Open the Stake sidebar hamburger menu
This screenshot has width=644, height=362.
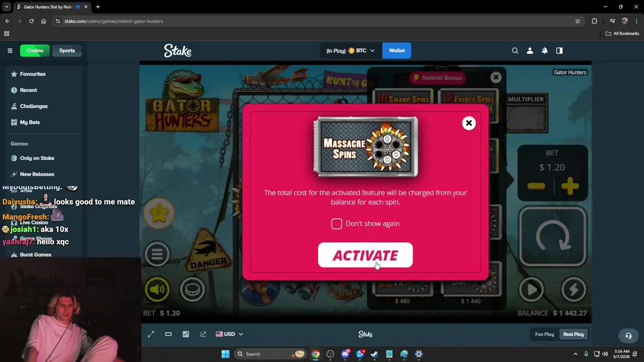pyautogui.click(x=10, y=50)
